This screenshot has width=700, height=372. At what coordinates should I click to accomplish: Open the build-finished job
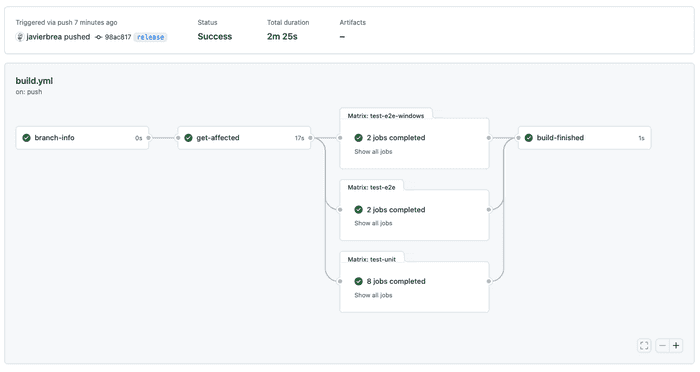click(584, 138)
